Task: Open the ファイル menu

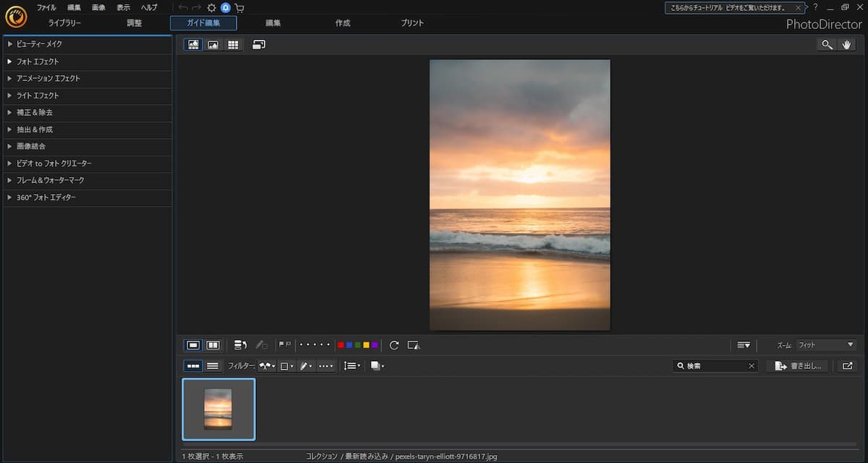Action: pyautogui.click(x=46, y=7)
